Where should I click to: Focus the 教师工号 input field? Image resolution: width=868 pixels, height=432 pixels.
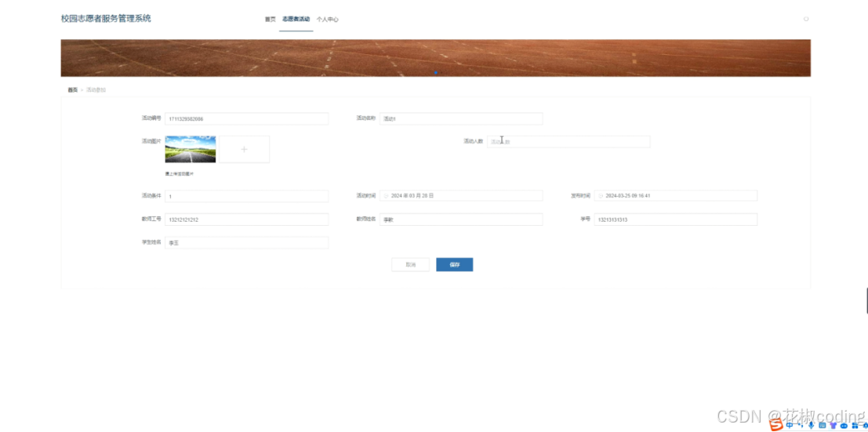[x=246, y=220]
